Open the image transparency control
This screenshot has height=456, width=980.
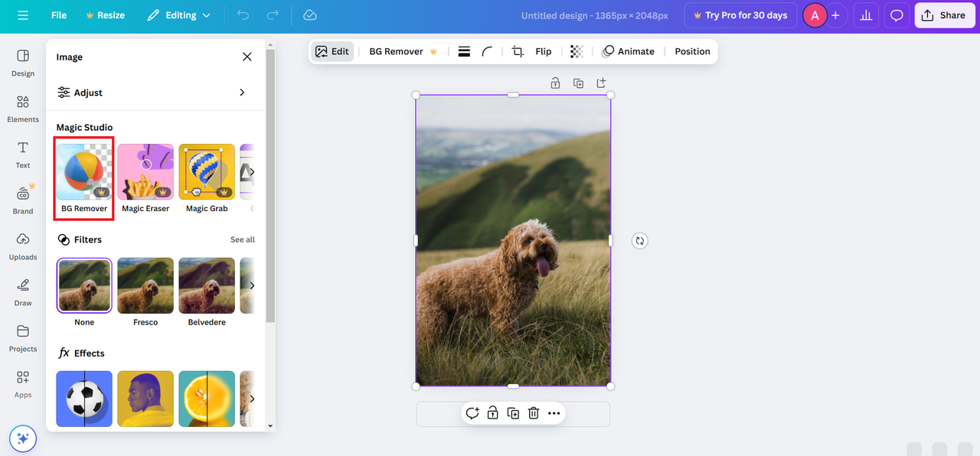[x=577, y=51]
